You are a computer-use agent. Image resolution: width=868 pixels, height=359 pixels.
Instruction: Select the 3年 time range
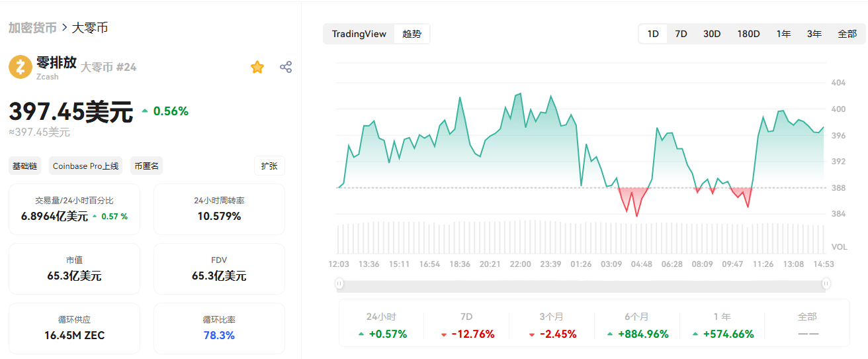pyautogui.click(x=814, y=34)
